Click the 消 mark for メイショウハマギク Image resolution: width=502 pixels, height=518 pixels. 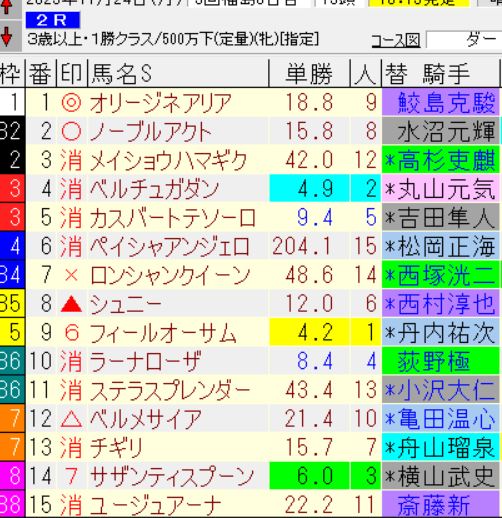pyautogui.click(x=72, y=160)
